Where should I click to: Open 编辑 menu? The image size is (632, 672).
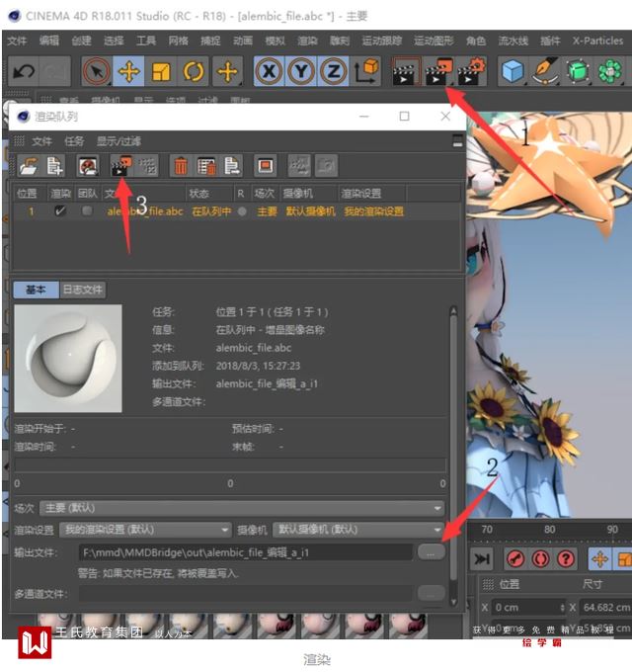(48, 41)
